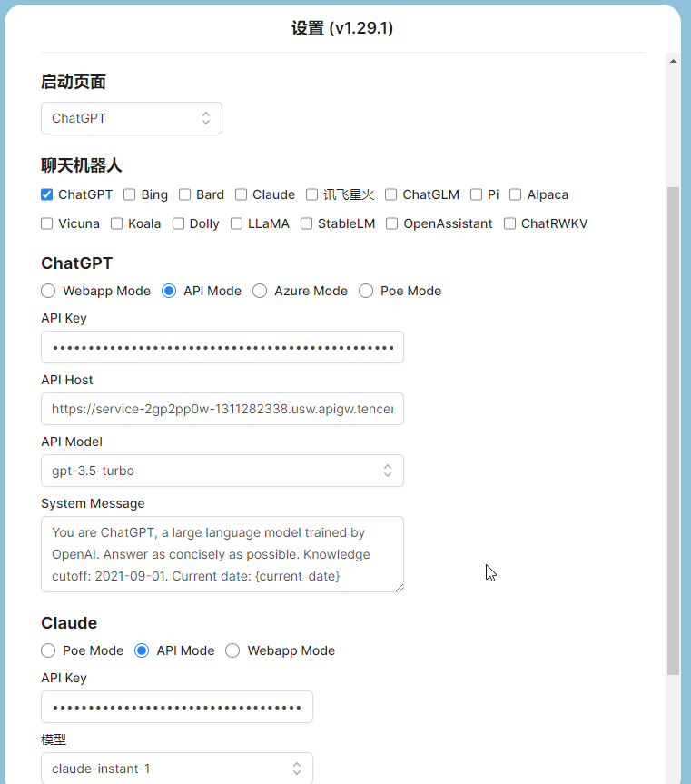This screenshot has height=784, width=691.
Task: Open the gpt-3.5-turbo API Model dropdown
Action: coord(222,471)
